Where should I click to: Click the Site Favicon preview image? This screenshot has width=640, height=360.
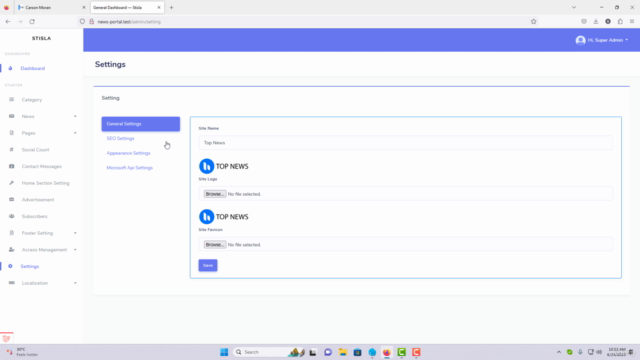click(x=224, y=217)
